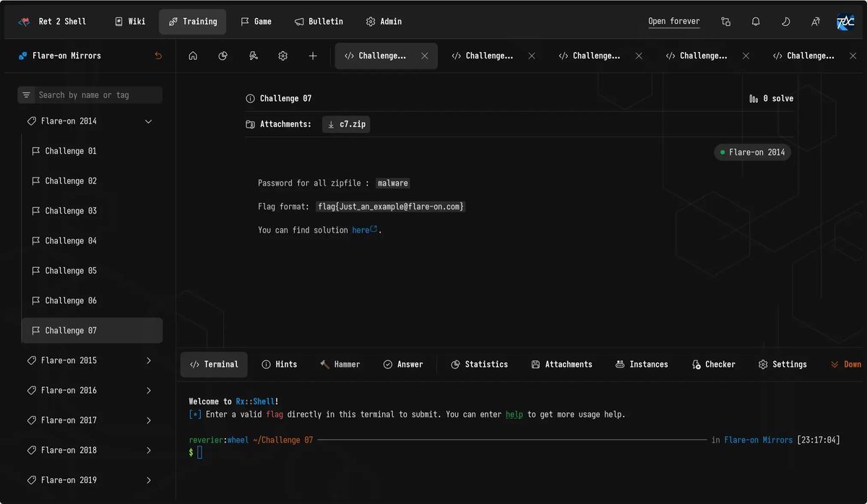Click the 0 solve counter
This screenshot has width=867, height=504.
(772, 98)
